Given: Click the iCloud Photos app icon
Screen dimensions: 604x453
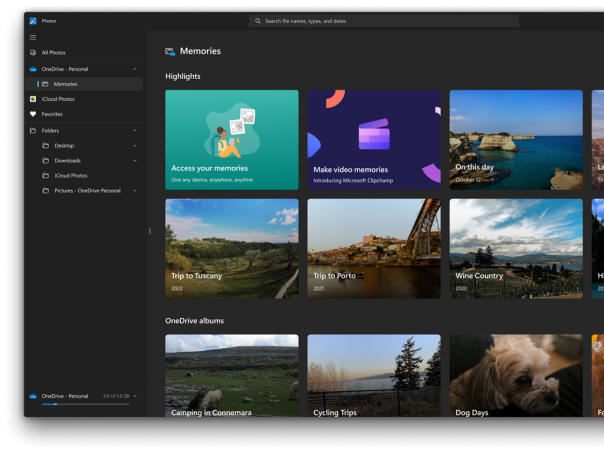Looking at the screenshot, I should (x=33, y=99).
